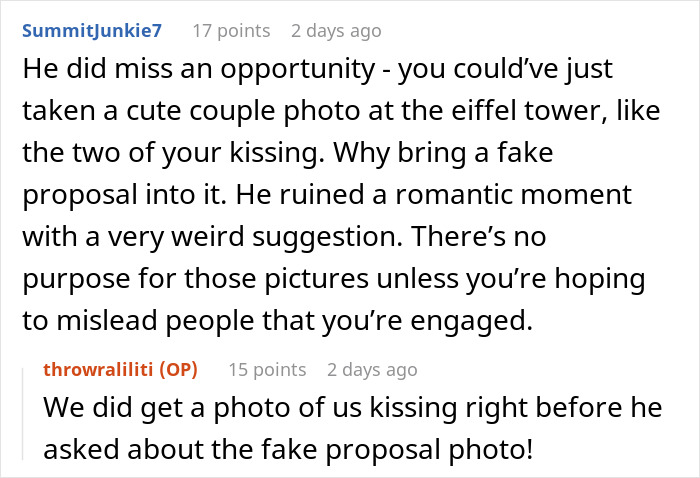Open SummitJunkie7's user profile
This screenshot has width=700, height=478.
point(92,31)
